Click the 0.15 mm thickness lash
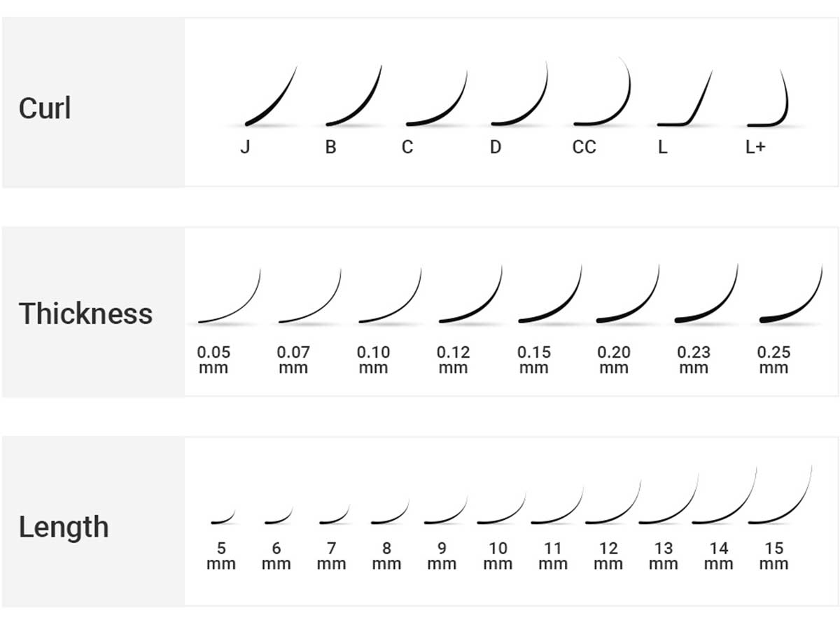Screen dimensions: 840x627 pyautogui.click(x=550, y=294)
